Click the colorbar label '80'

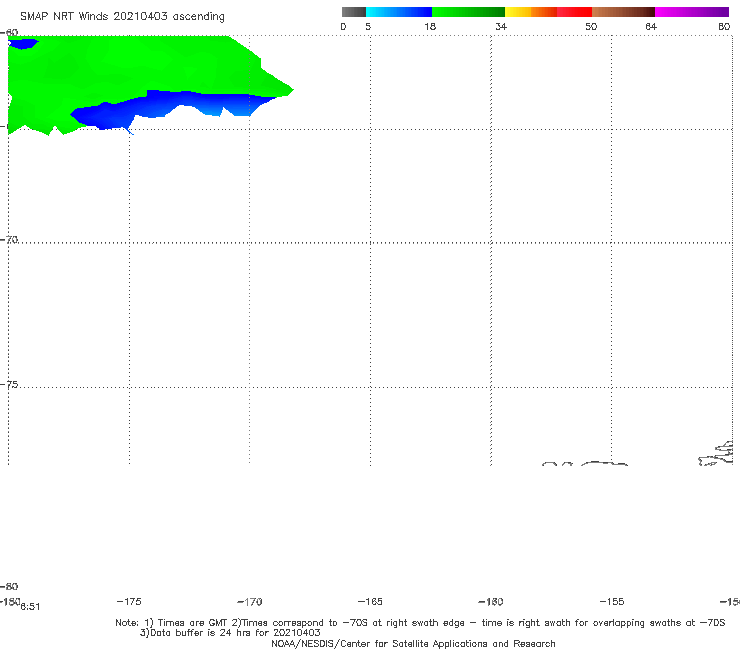(x=724, y=26)
